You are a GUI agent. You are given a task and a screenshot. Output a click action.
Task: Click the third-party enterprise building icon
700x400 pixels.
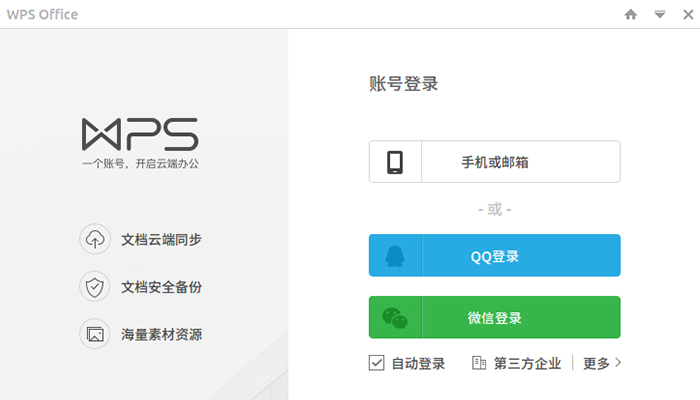479,363
